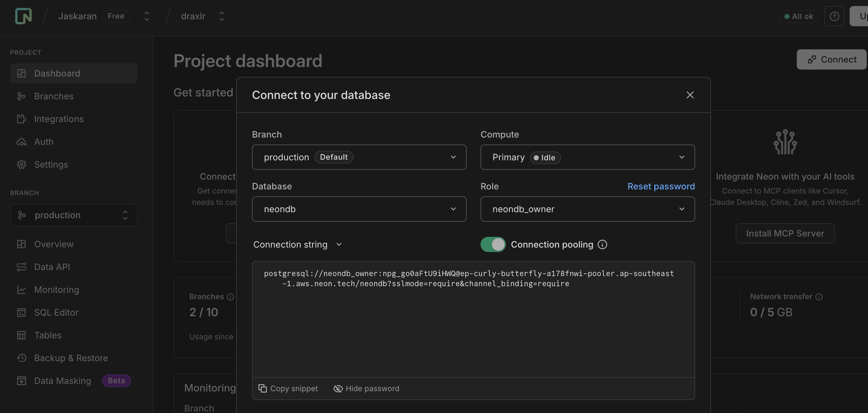Expand the Role neondb_owner dropdown

click(587, 209)
